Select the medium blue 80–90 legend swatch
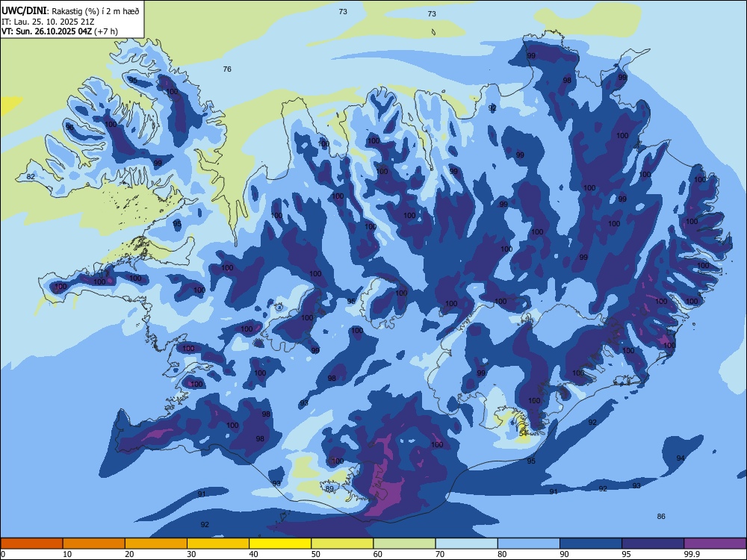Image resolution: width=747 pixels, height=560 pixels. pos(529,544)
